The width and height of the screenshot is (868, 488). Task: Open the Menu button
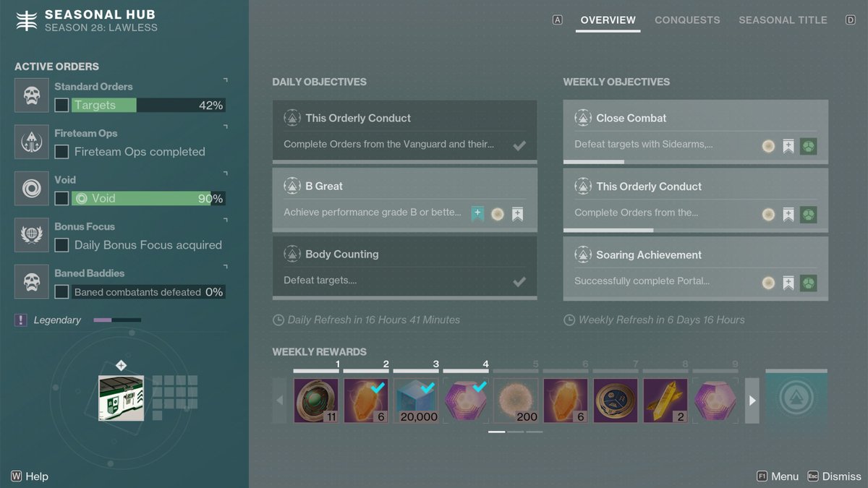pos(778,476)
